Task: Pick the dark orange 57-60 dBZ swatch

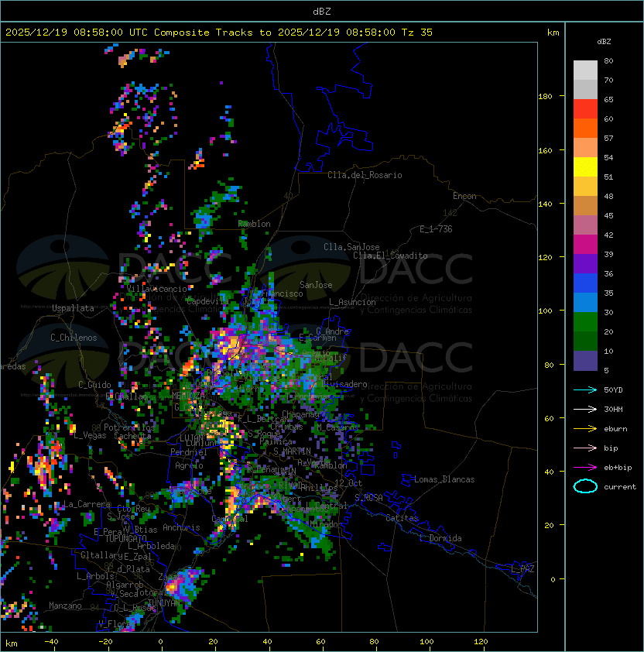Action: [x=585, y=128]
